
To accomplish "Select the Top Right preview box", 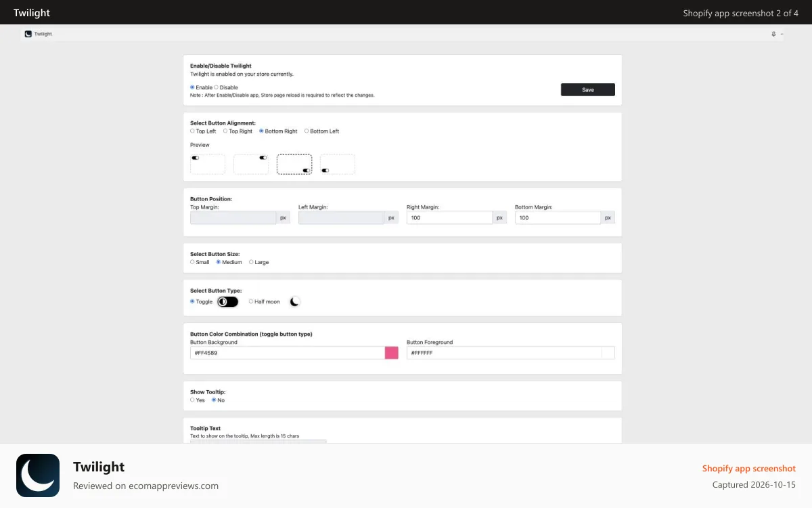I will point(251,164).
